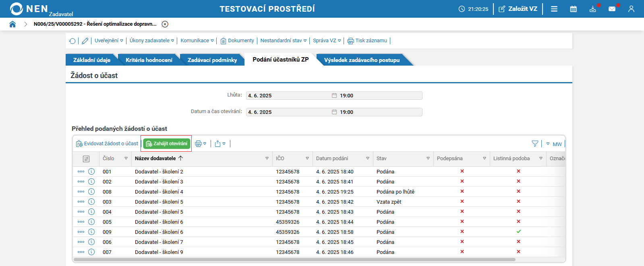Open filter dropdown on Listinná podoba column
The height and width of the screenshot is (266, 644).
pyautogui.click(x=541, y=159)
